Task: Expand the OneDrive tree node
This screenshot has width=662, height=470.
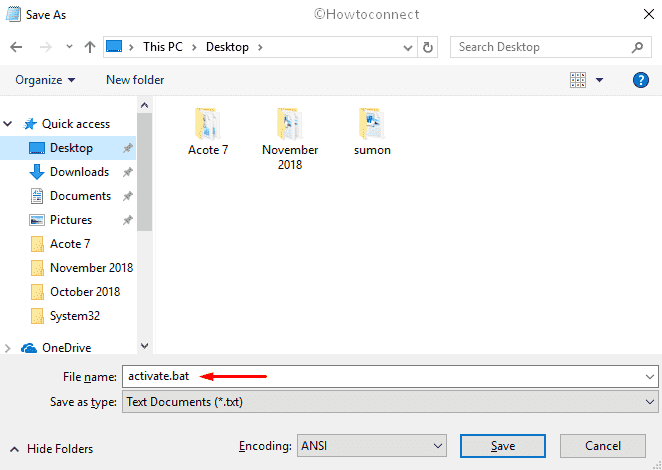Action: point(7,348)
